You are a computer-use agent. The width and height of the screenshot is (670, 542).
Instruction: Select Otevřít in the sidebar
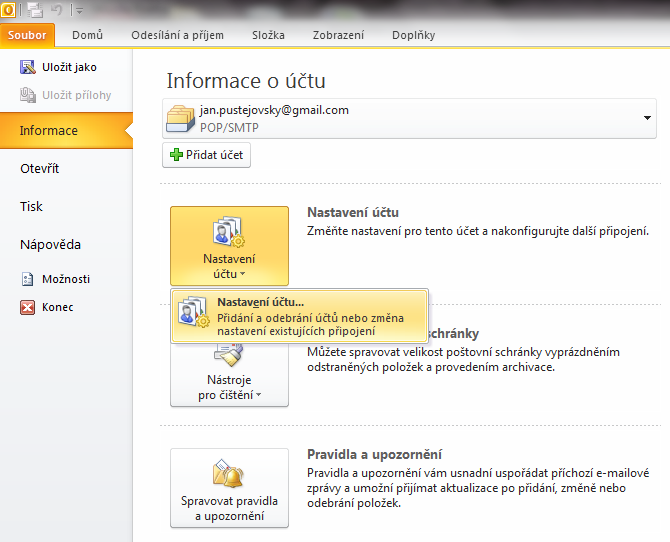(x=39, y=168)
